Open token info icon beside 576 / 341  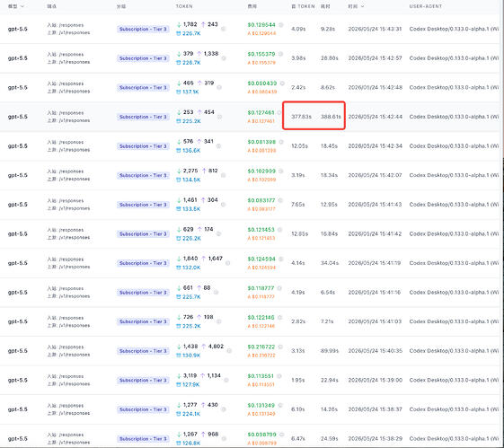pos(218,146)
